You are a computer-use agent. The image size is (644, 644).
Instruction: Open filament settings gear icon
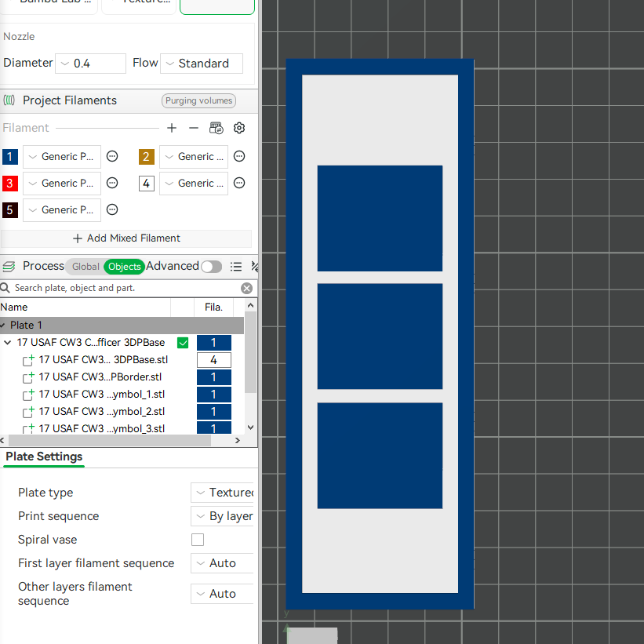click(239, 128)
